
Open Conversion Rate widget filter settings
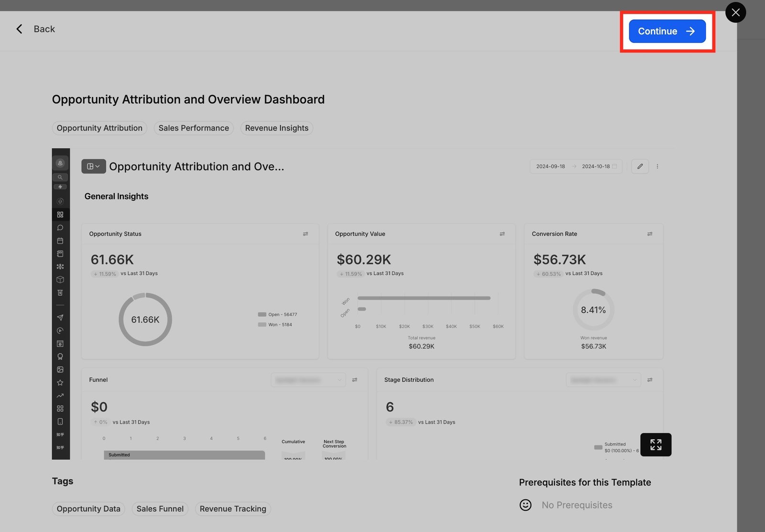[650, 234]
